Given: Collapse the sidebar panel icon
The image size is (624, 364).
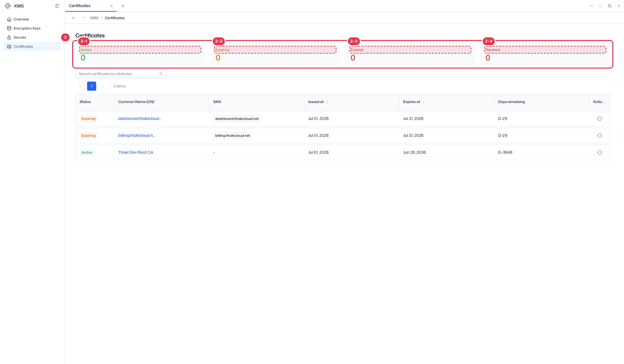Looking at the screenshot, I should pos(57,6).
